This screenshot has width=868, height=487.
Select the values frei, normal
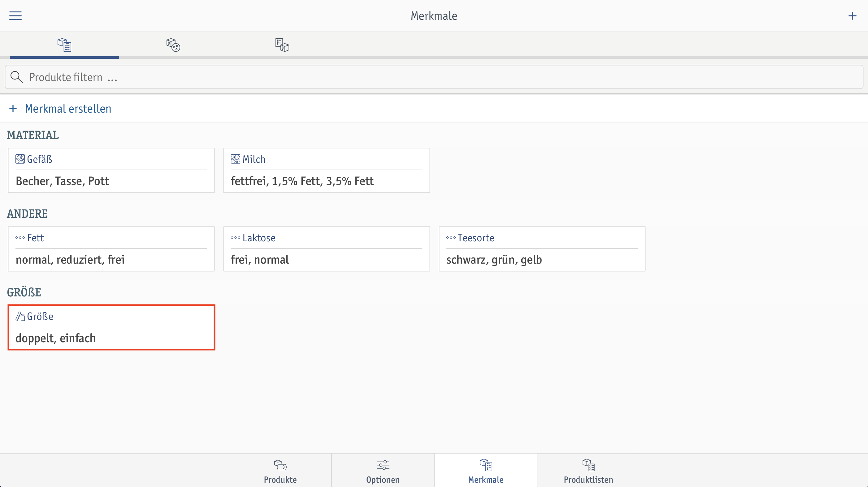pyautogui.click(x=260, y=260)
